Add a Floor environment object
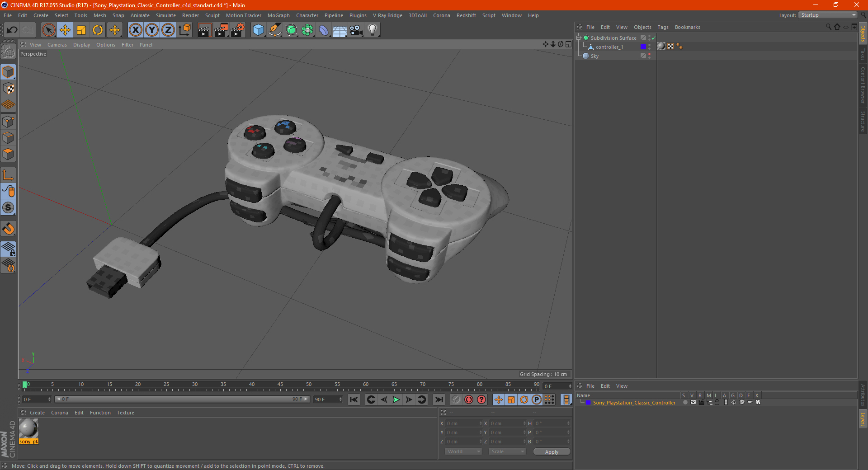The image size is (868, 470). [340, 30]
